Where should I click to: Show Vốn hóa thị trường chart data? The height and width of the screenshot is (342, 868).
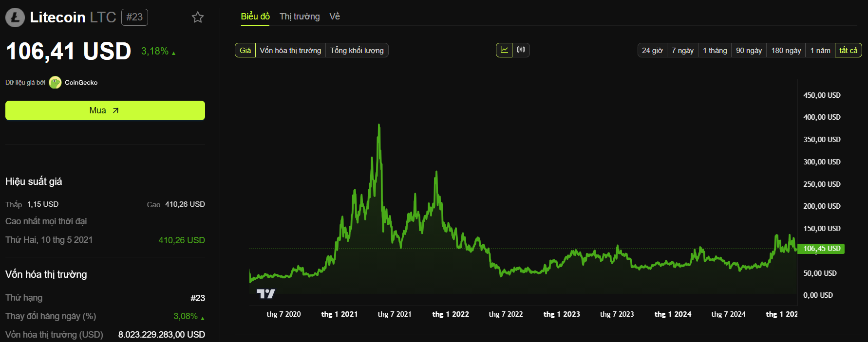tap(290, 50)
